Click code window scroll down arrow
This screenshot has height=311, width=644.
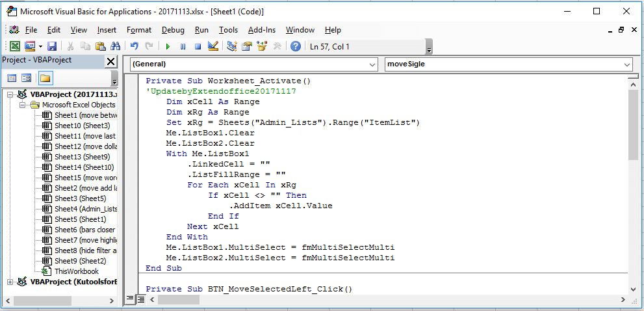pos(634,289)
